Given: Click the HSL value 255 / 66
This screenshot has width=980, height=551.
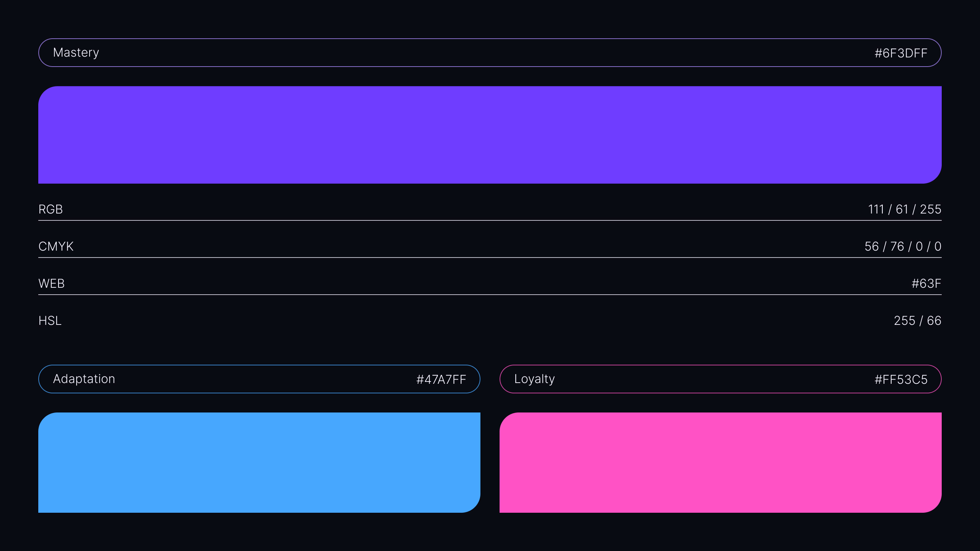Looking at the screenshot, I should pyautogui.click(x=917, y=321).
